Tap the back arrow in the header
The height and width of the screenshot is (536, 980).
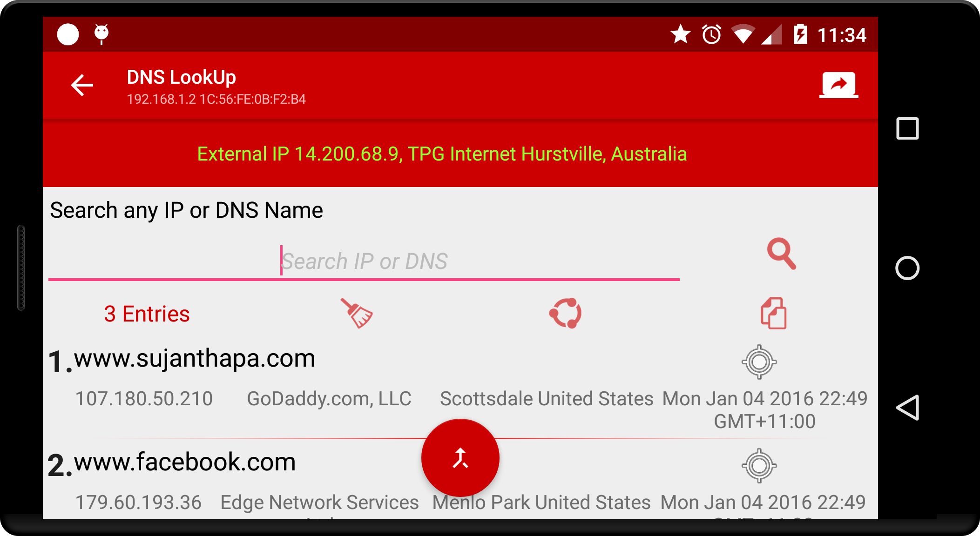pos(82,85)
